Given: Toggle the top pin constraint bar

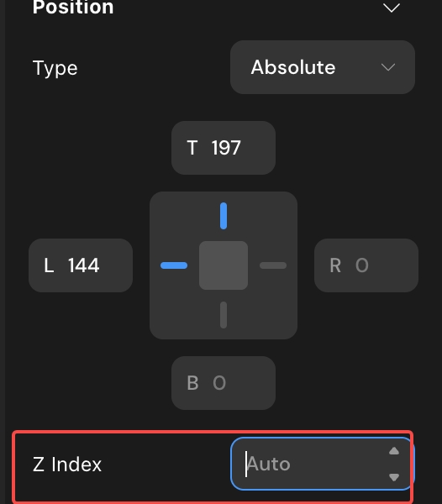Looking at the screenshot, I should click(224, 216).
